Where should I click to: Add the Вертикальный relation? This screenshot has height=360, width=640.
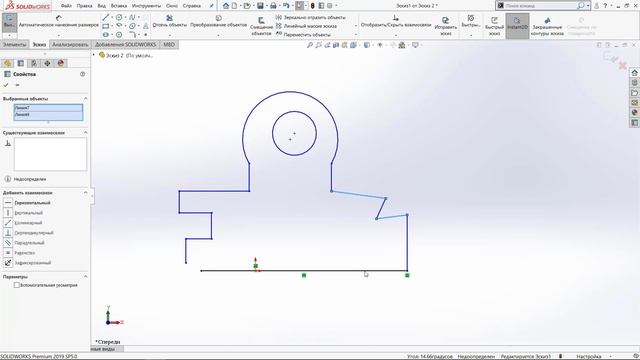coord(23,213)
